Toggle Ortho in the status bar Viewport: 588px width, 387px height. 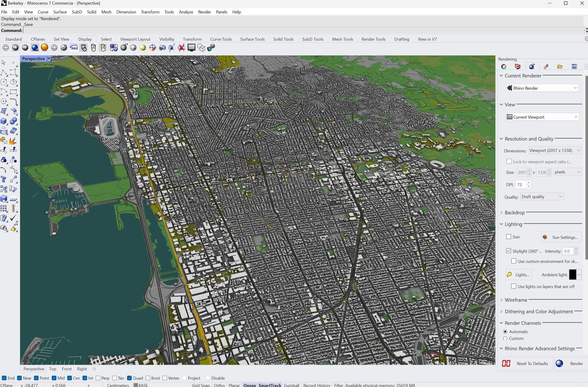tap(219, 385)
